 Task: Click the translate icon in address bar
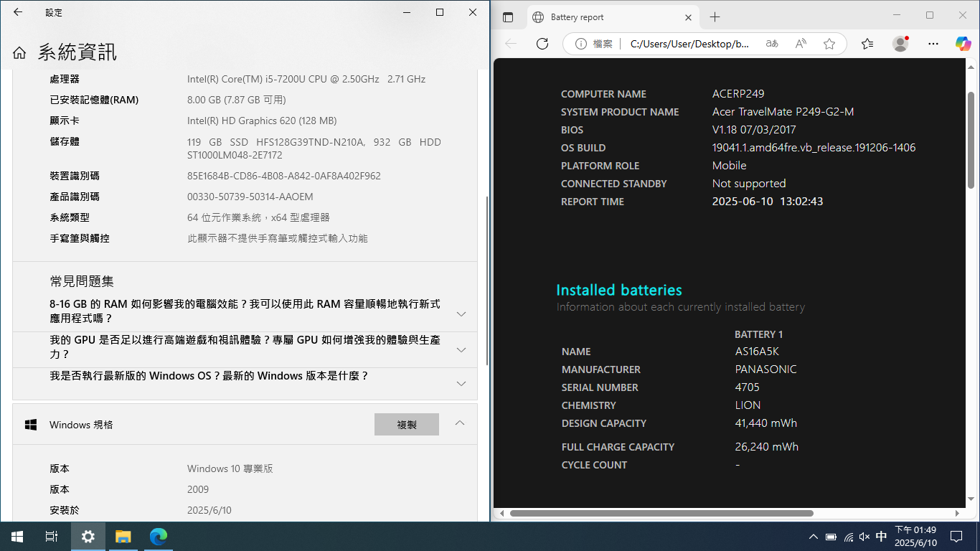point(772,44)
